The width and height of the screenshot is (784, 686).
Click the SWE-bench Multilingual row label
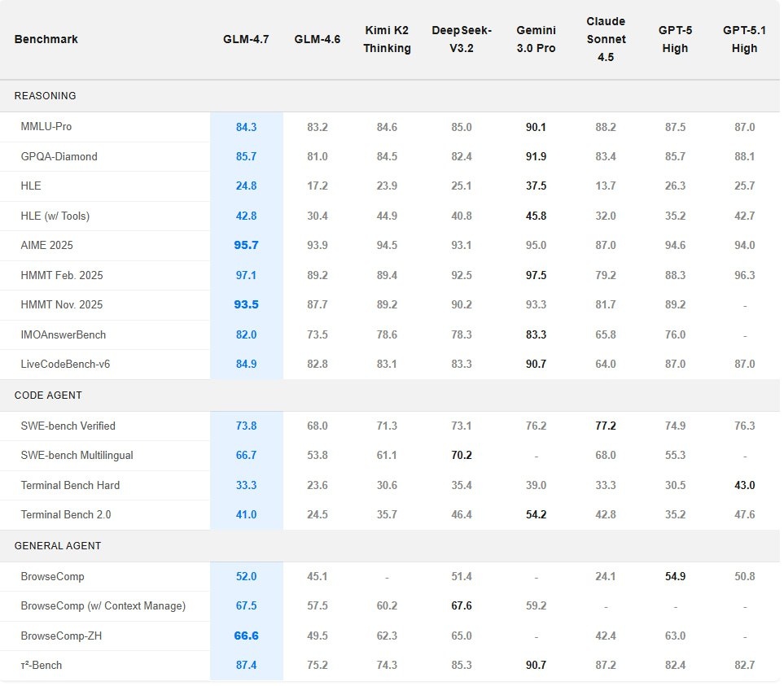click(77, 455)
